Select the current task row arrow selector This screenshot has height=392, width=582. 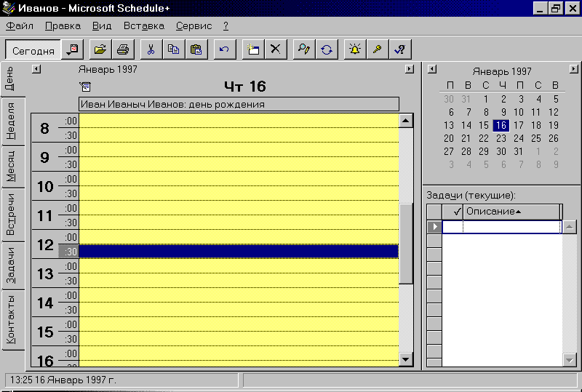click(434, 227)
